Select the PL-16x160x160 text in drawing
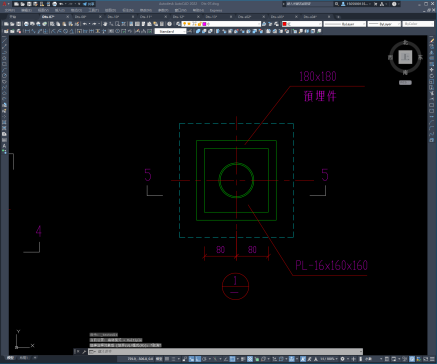Image resolution: width=437 pixels, height=364 pixels. click(x=331, y=266)
